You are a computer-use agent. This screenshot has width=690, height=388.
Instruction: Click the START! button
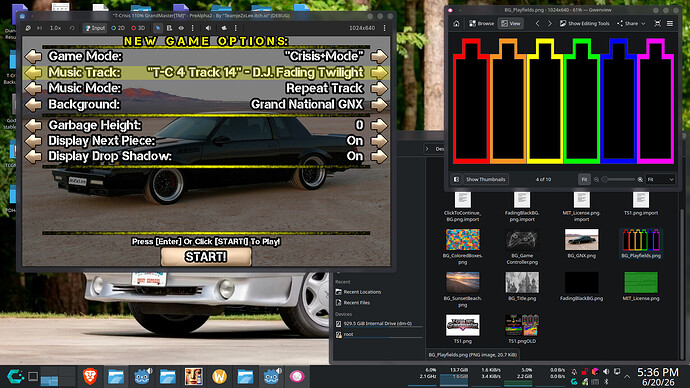click(x=206, y=257)
